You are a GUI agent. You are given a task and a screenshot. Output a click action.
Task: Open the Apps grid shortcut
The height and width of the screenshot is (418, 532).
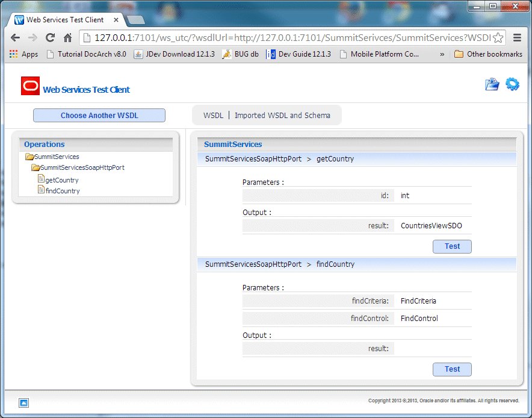(x=23, y=54)
